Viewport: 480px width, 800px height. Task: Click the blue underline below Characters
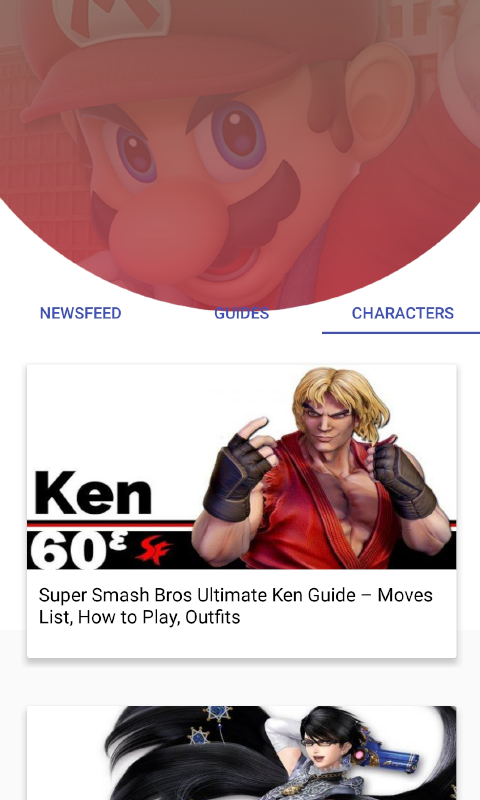click(401, 333)
